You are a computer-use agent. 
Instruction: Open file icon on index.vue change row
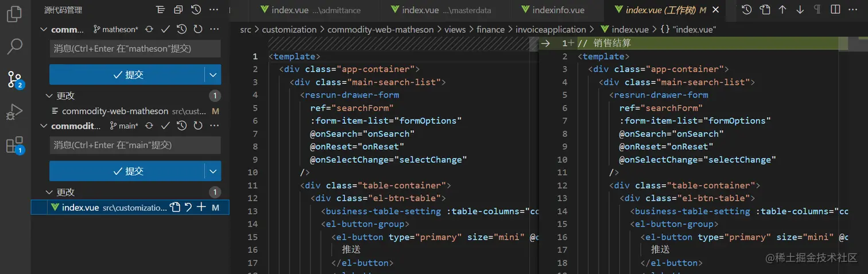pyautogui.click(x=175, y=208)
